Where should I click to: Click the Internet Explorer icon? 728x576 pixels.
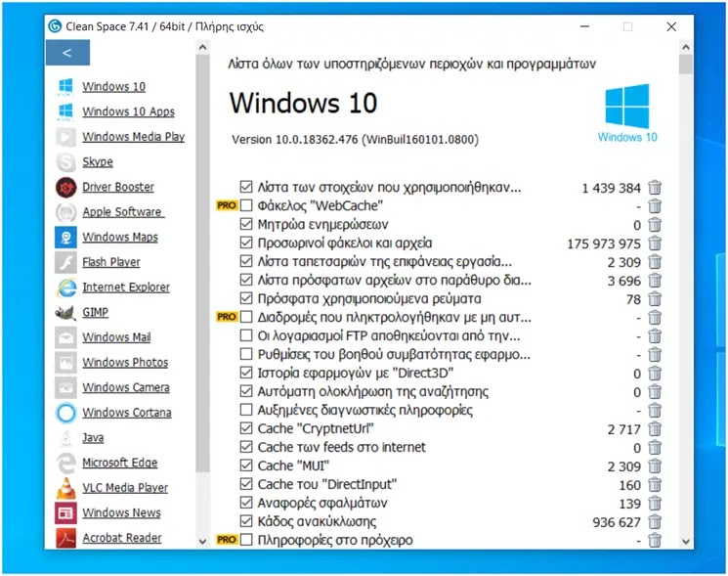[x=65, y=288]
